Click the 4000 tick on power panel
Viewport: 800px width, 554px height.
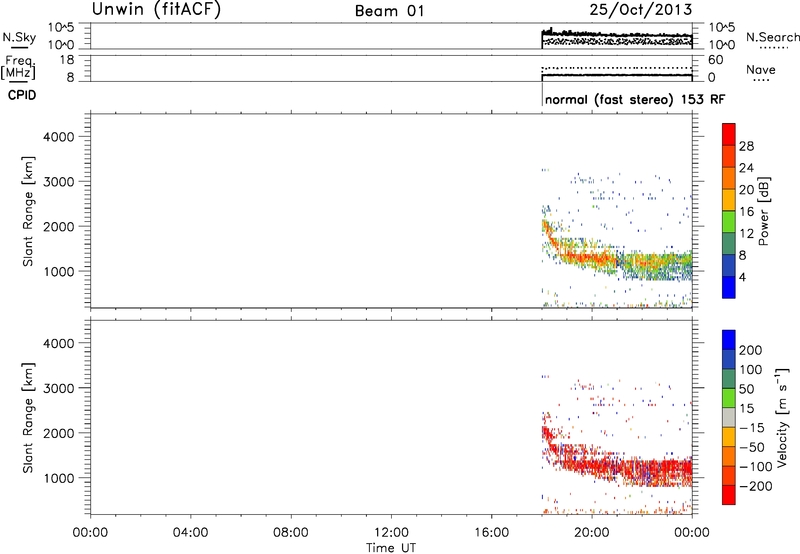point(59,137)
